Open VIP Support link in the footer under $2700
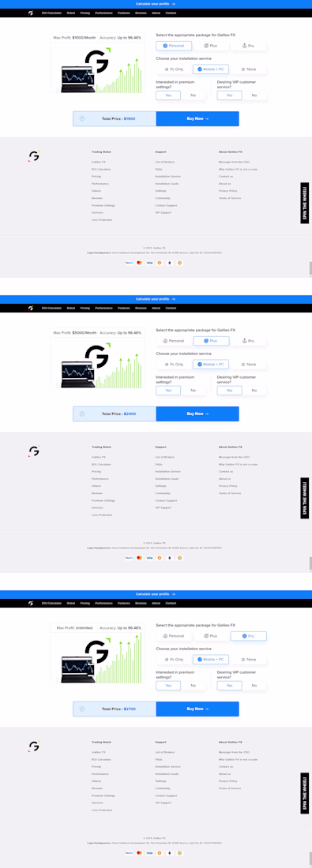312x868 pixels. tap(163, 803)
